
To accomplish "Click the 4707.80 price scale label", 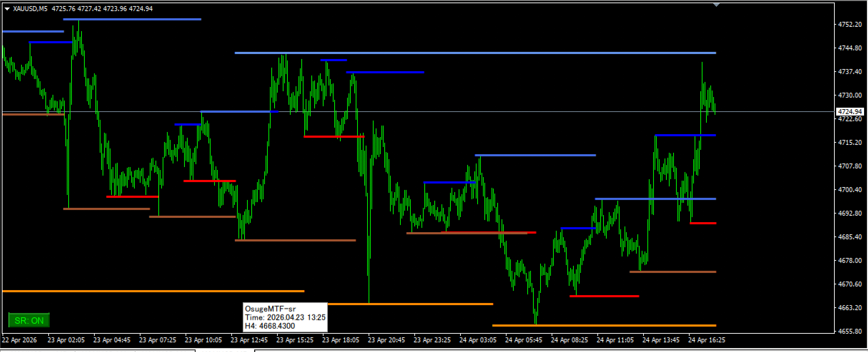I will point(850,166).
